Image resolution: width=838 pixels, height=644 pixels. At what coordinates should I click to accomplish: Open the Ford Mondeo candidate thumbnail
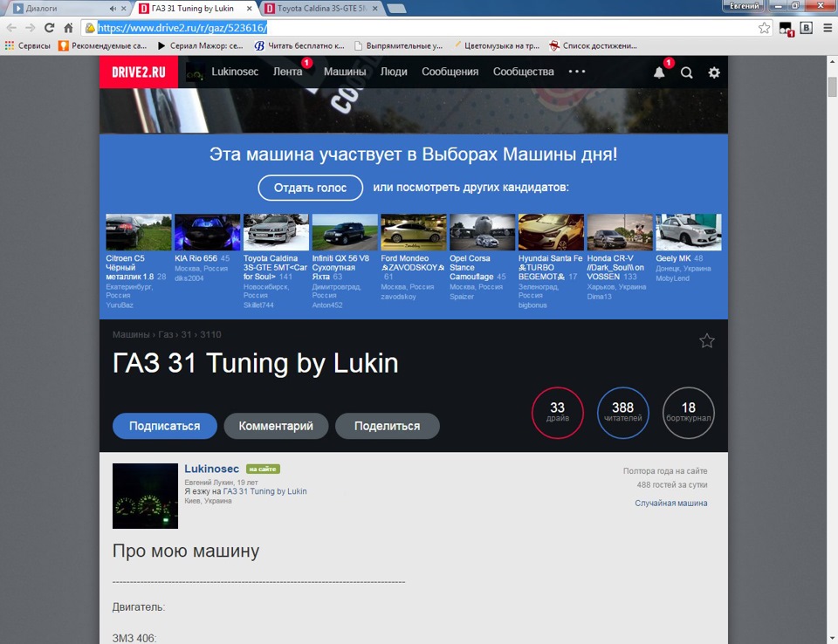coord(414,232)
